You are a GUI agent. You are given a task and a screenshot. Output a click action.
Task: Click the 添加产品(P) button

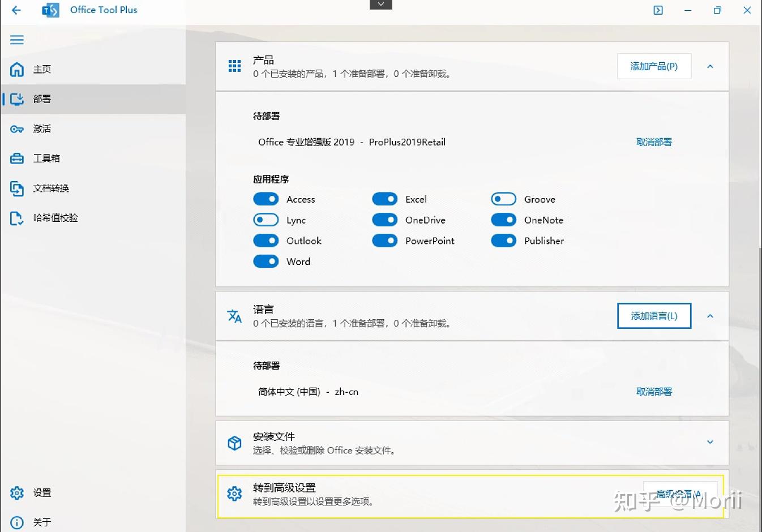pyautogui.click(x=654, y=66)
